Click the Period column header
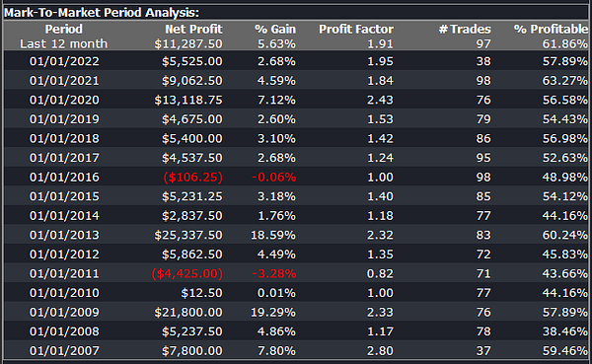 tap(63, 29)
